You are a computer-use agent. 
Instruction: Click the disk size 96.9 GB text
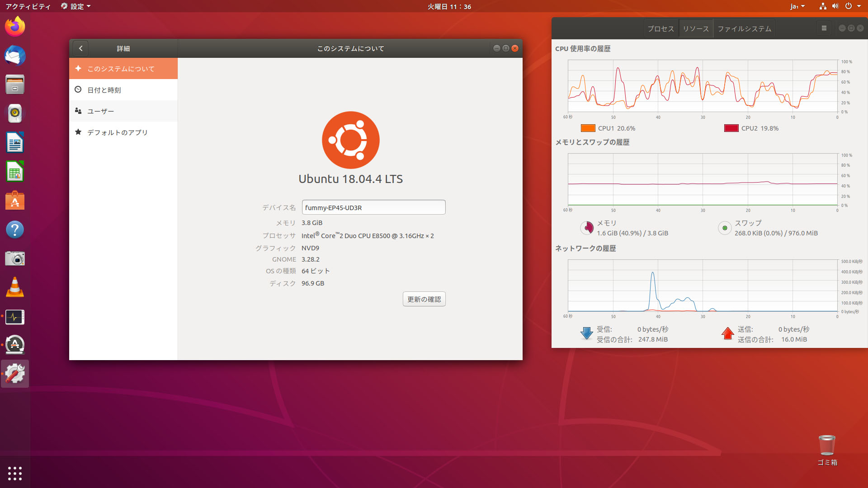(313, 283)
